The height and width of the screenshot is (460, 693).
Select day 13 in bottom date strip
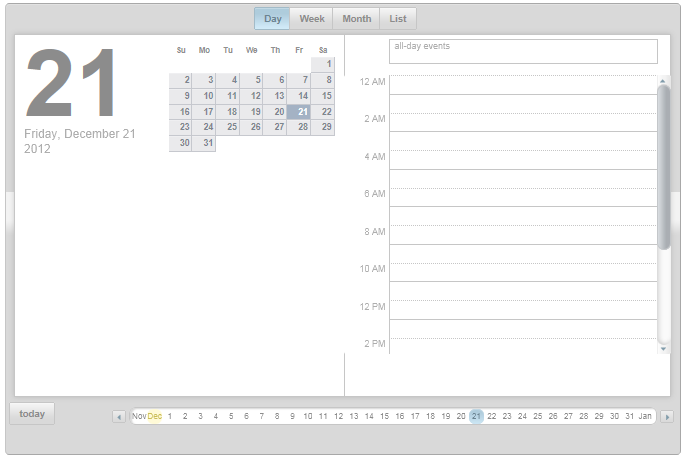[354, 416]
